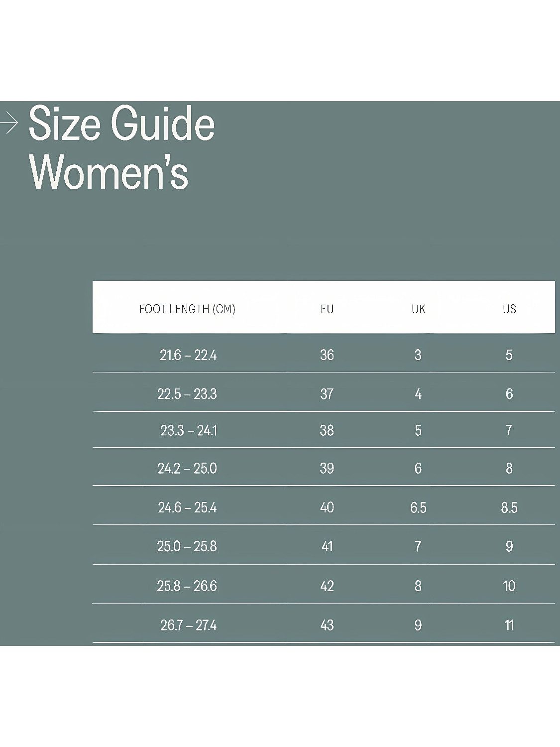
Task: Click the 25.8 – 26.6 foot length cell
Action: [187, 586]
